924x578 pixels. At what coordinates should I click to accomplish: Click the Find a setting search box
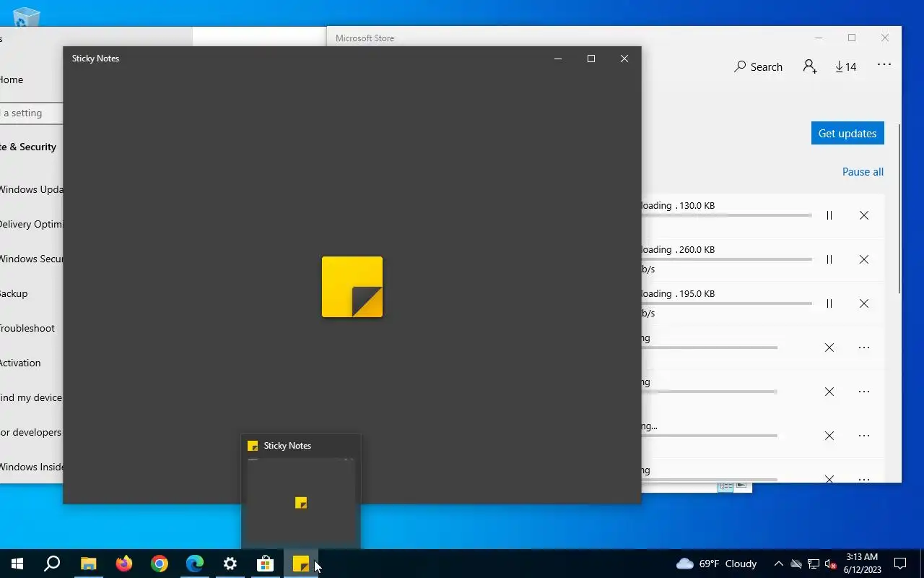point(31,113)
